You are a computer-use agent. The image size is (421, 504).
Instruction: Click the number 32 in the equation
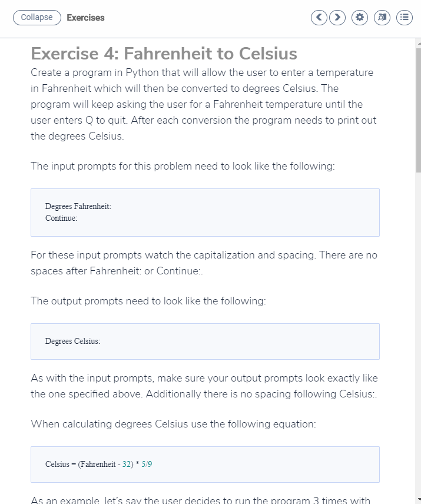coord(126,464)
